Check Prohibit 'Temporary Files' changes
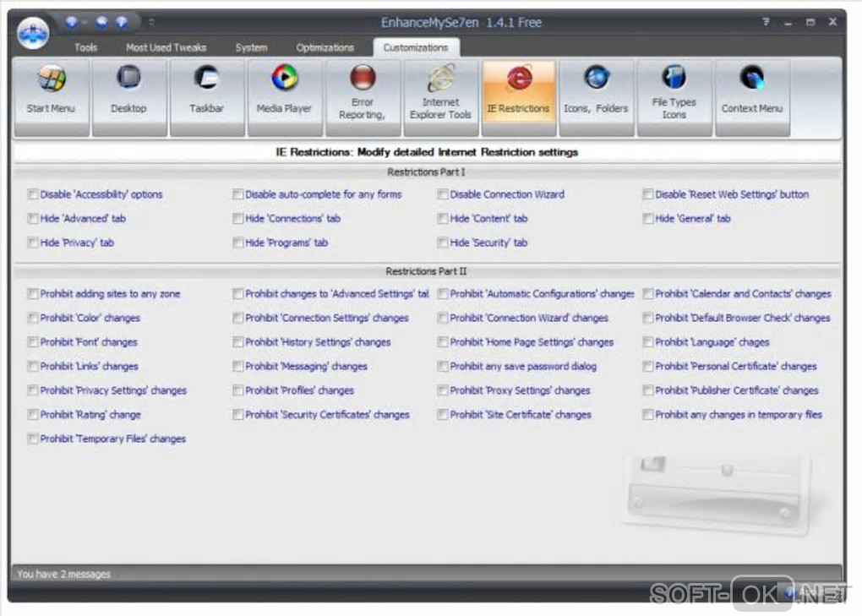Image resolution: width=862 pixels, height=616 pixels. point(32,439)
